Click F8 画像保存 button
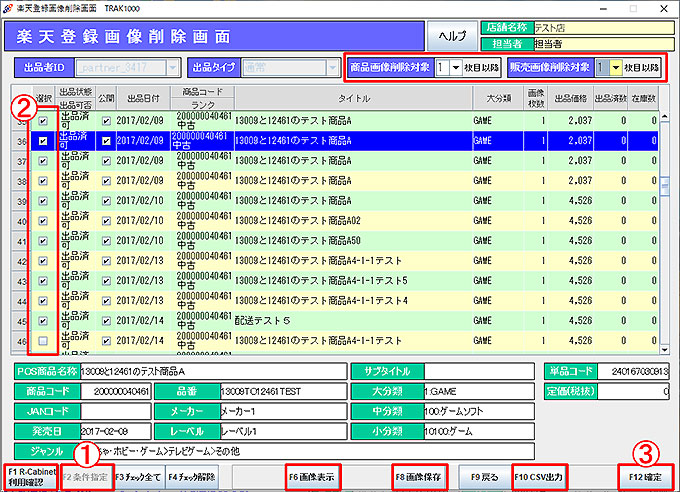The height and width of the screenshot is (492, 680). (420, 476)
